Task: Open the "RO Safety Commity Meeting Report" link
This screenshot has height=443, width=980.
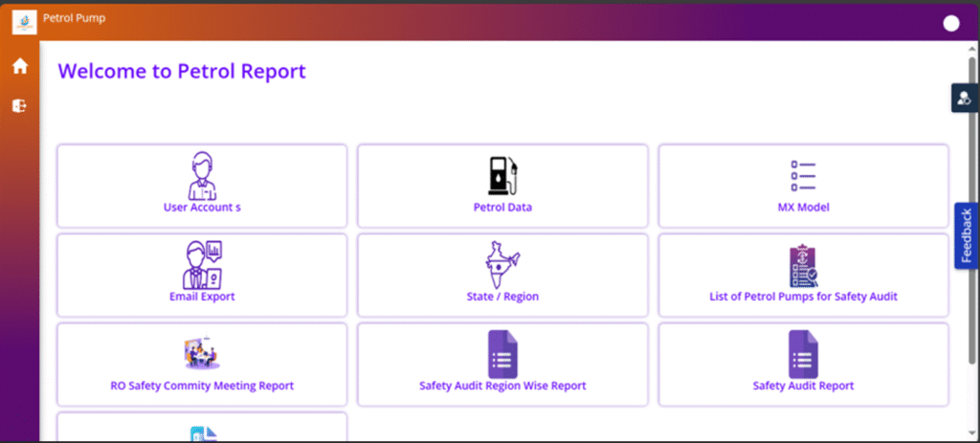Action: tap(202, 386)
